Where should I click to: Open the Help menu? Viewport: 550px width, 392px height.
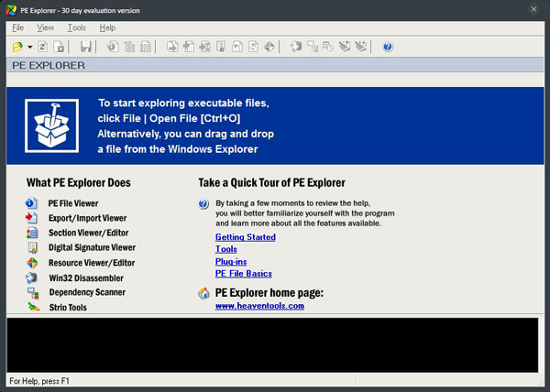point(107,27)
